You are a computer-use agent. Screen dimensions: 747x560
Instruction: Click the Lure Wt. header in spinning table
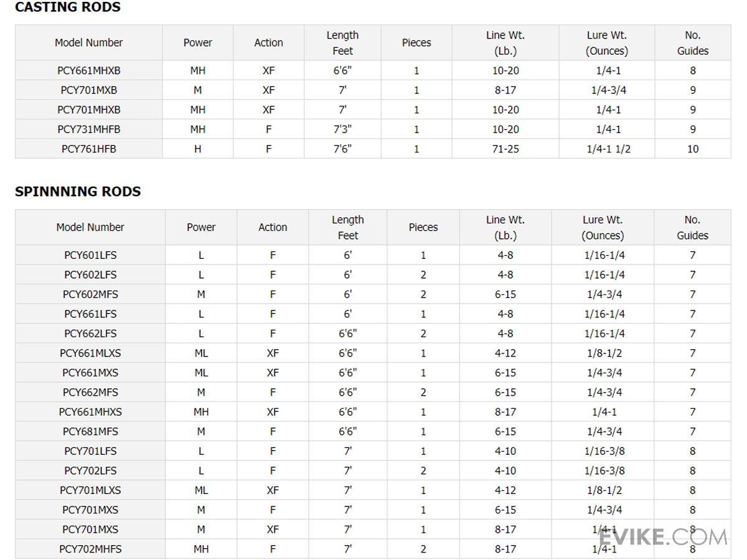point(603,228)
